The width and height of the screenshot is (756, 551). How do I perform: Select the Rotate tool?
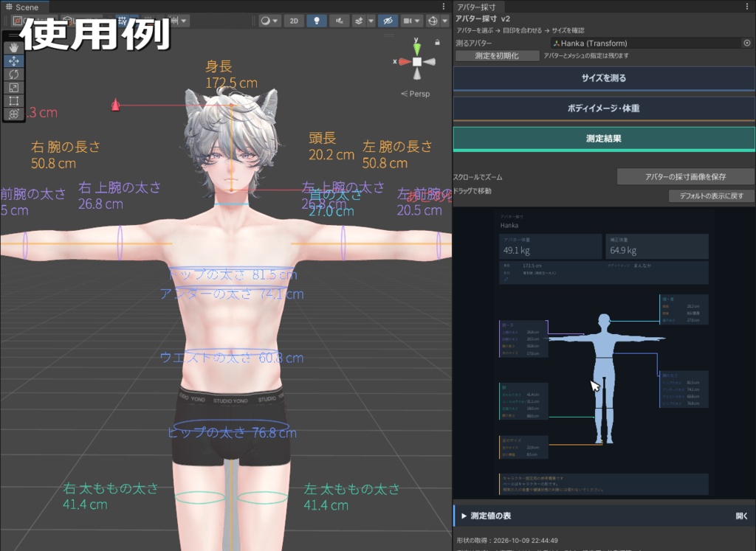click(13, 74)
